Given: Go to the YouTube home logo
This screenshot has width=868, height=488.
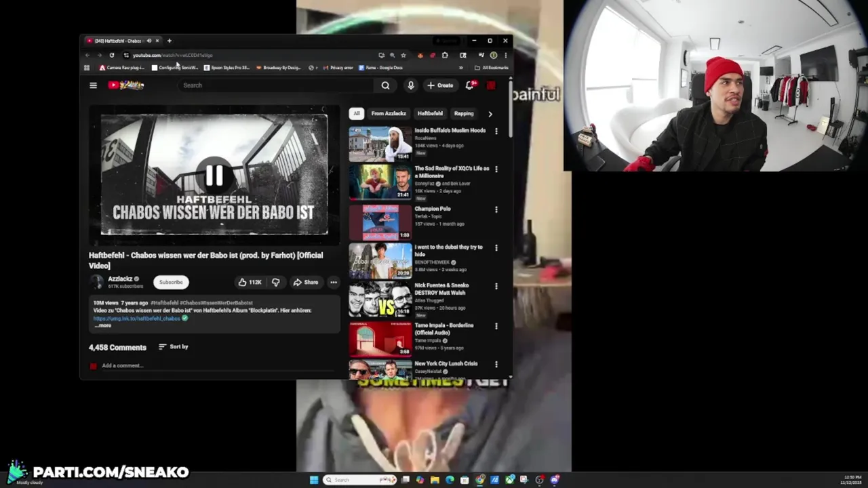Looking at the screenshot, I should tap(126, 85).
